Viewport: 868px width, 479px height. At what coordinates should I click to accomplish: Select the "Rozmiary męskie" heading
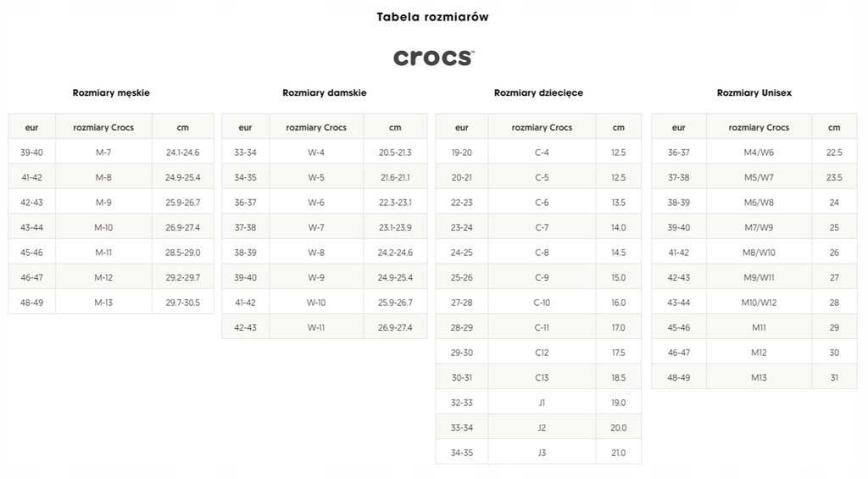pyautogui.click(x=111, y=92)
